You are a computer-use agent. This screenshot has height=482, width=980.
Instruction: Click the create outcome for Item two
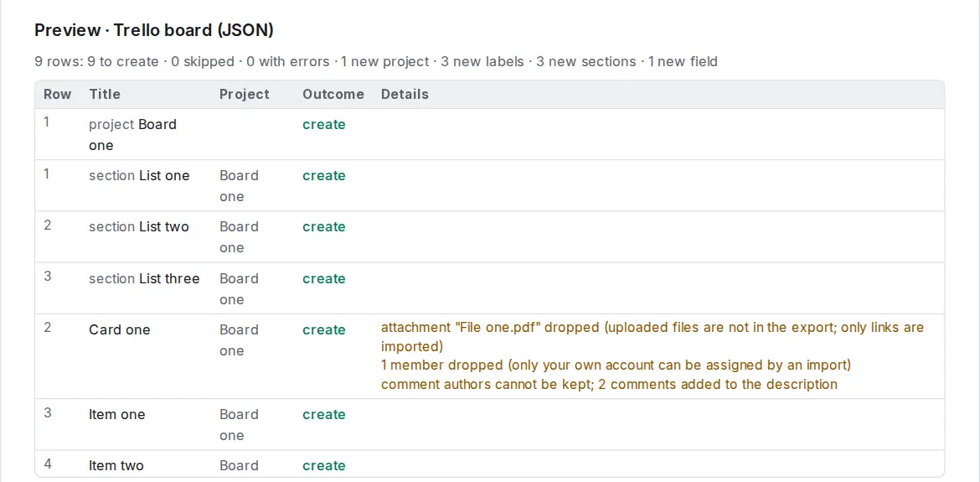(324, 466)
